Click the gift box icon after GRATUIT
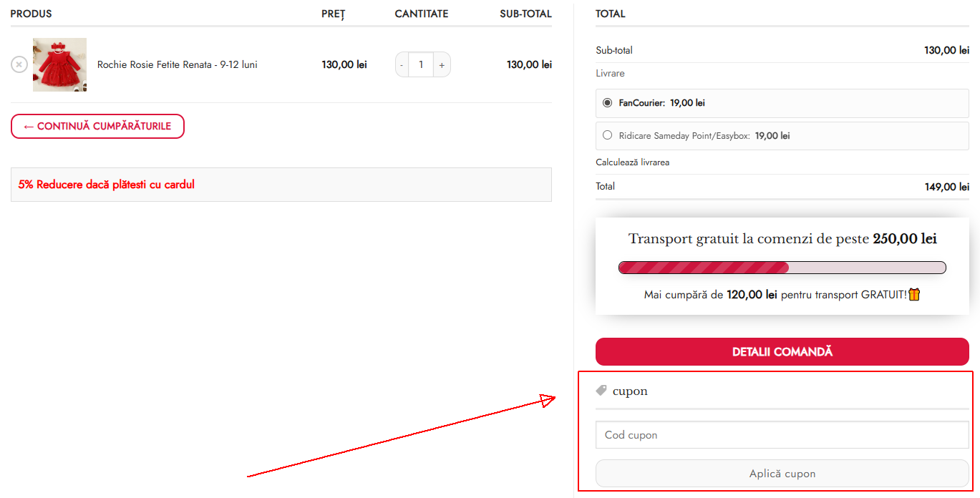 point(914,294)
